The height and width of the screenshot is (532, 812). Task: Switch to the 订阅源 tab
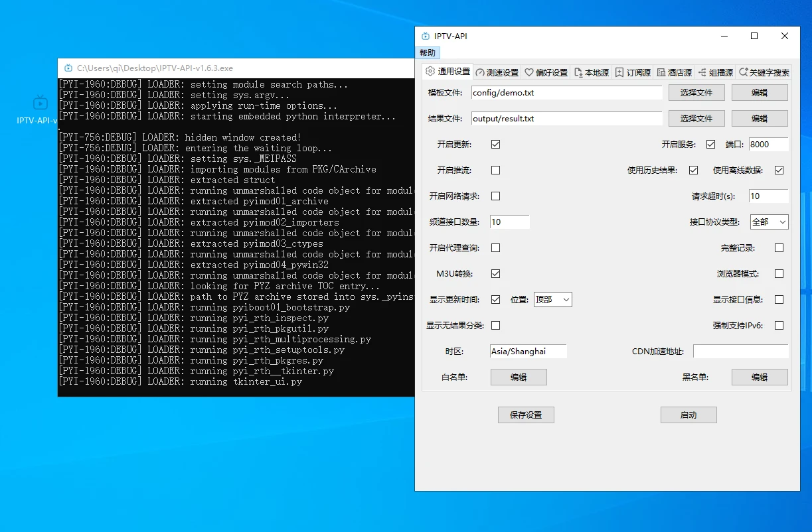coord(633,72)
